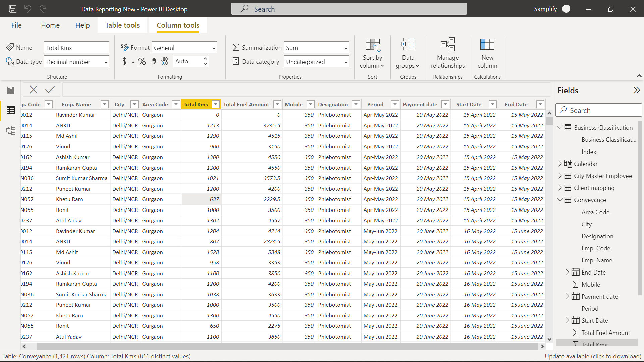Collapse the Conveyance table
Image resolution: width=644 pixels, height=362 pixels.
pos(560,200)
